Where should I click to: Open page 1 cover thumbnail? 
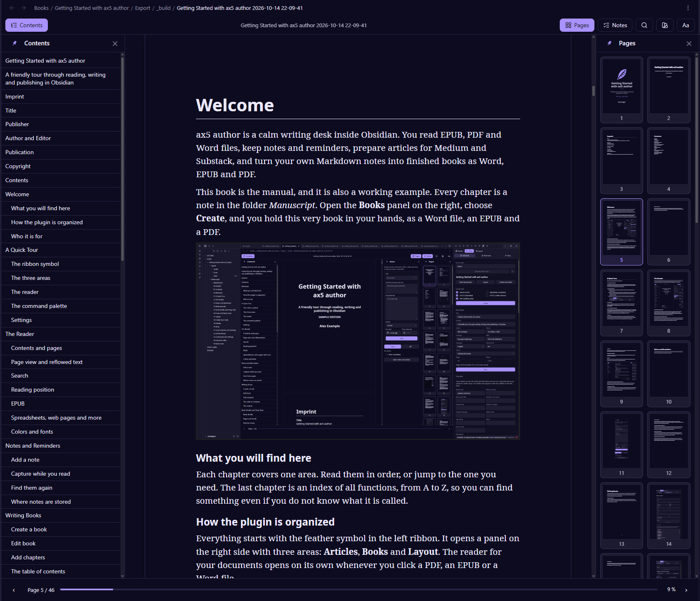coord(622,89)
